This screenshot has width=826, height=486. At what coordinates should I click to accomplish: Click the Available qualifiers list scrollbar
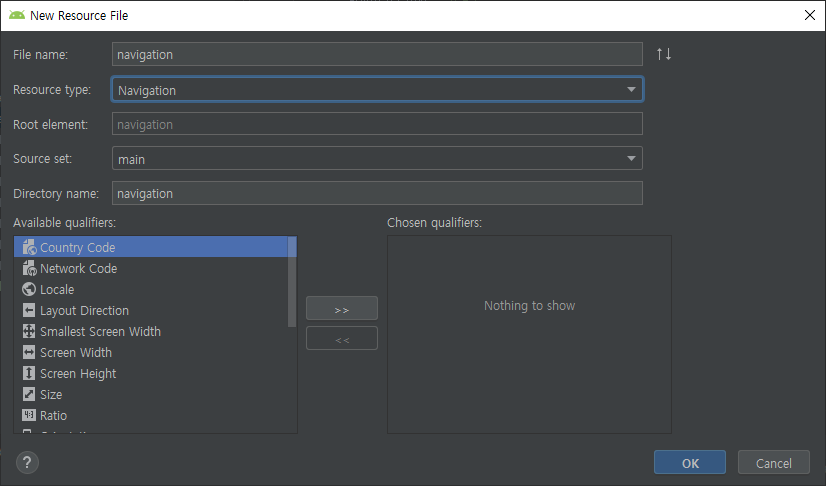(x=292, y=282)
